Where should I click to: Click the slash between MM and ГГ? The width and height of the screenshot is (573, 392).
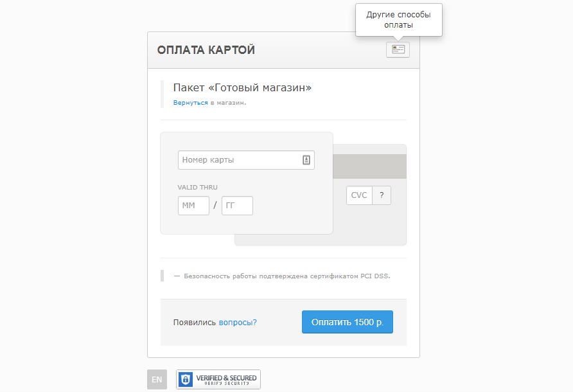click(215, 206)
